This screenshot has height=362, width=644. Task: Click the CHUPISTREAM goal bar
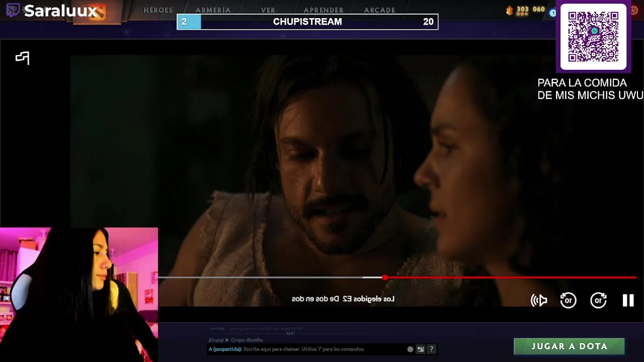click(307, 22)
